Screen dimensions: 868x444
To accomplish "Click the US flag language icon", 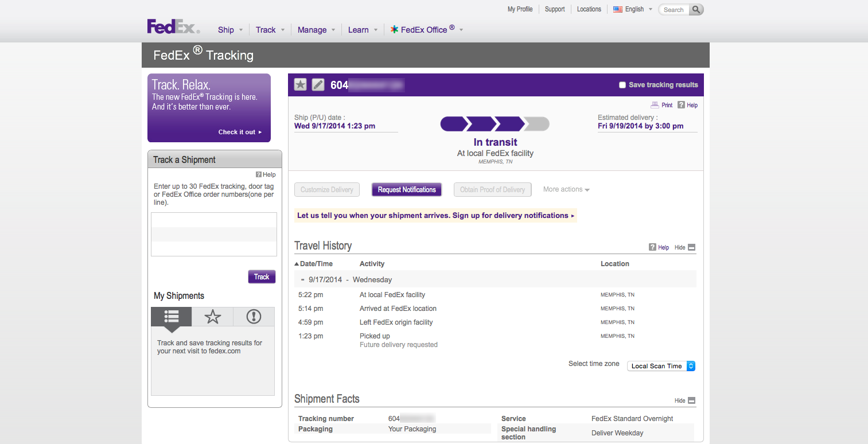I will pos(618,9).
